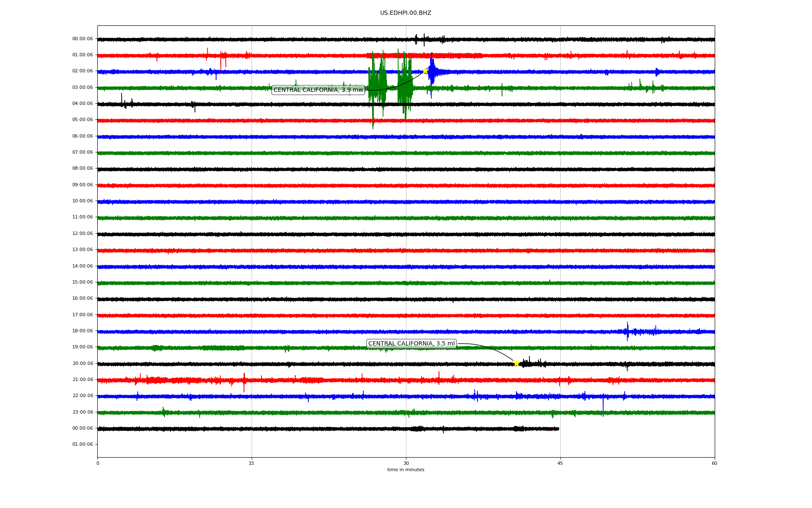Click the CENTRAL CALIFORNIA, 3.5 ml label
812x508 pixels.
(411, 344)
